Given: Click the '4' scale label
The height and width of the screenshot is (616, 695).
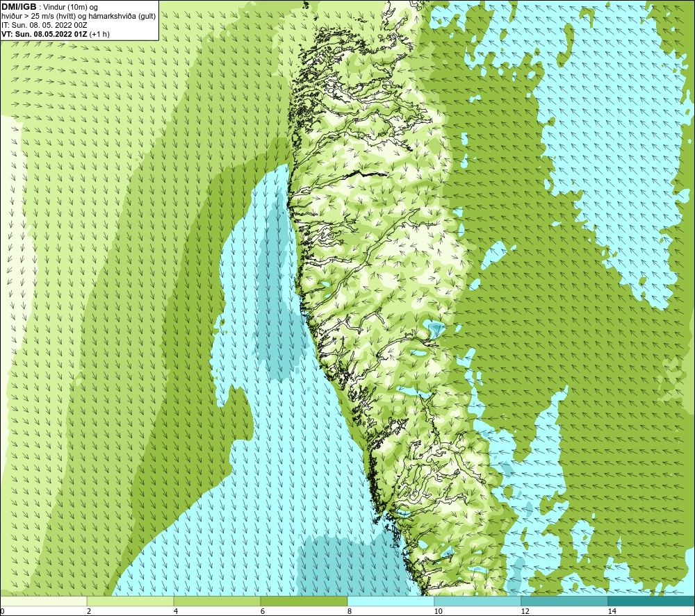Looking at the screenshot, I should [x=176, y=611].
